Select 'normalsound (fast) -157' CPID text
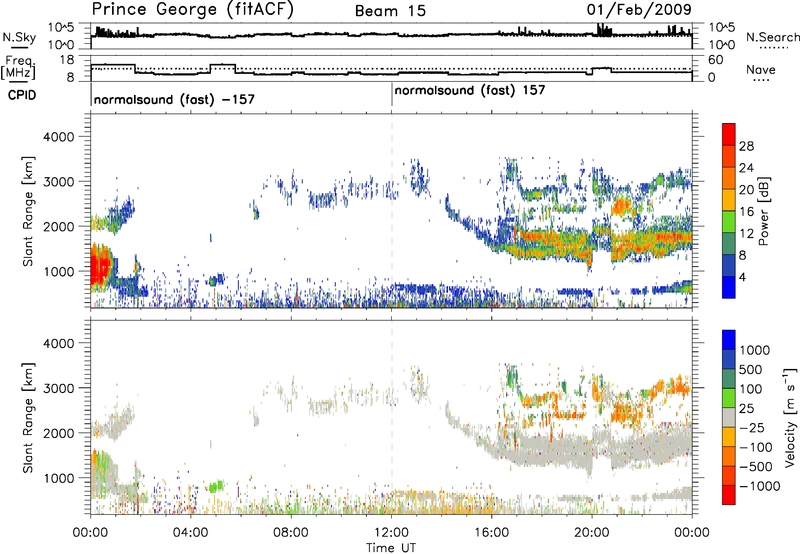Screen dimensions: 800x554 (x=174, y=99)
